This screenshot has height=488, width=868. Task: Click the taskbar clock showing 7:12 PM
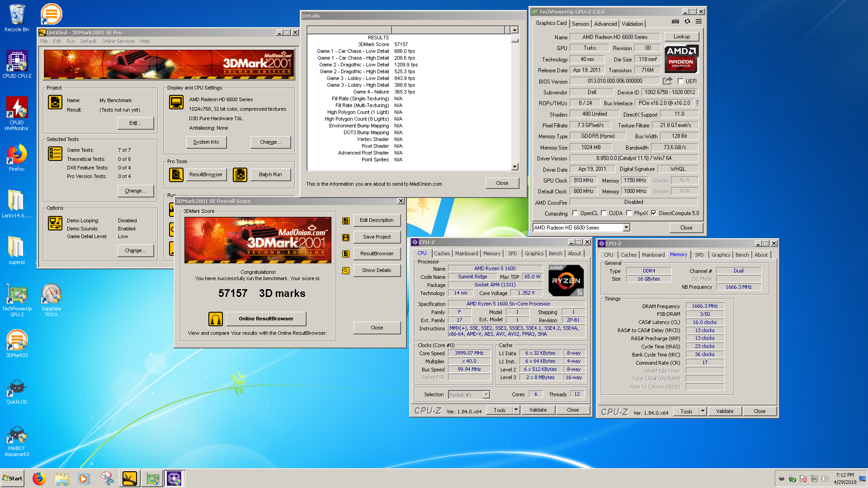844,479
